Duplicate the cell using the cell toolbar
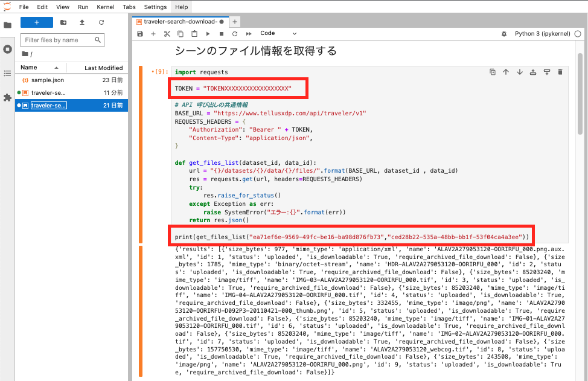The width and height of the screenshot is (588, 381). point(493,72)
